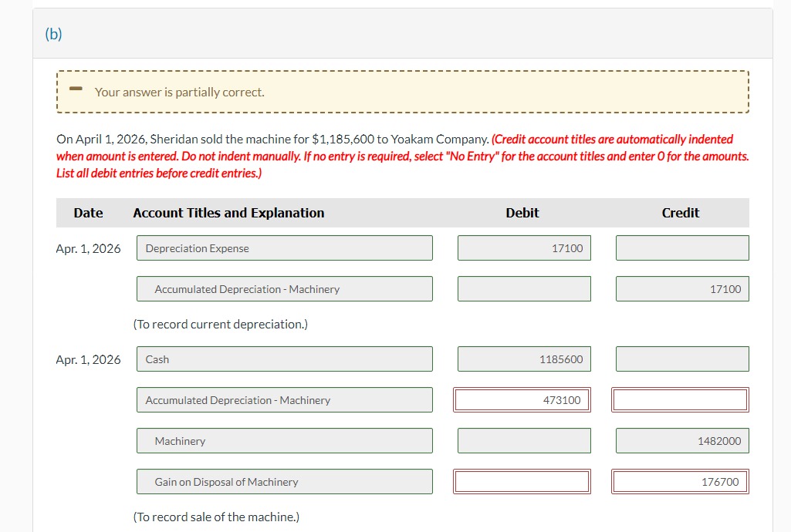Click the Machinery credit field showing 1482000
This screenshot has height=532, width=791.
[x=681, y=440]
